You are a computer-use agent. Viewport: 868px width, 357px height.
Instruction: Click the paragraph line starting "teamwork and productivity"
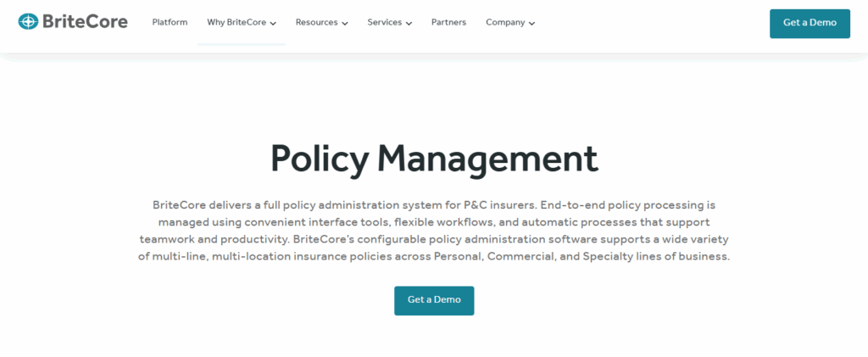click(x=434, y=239)
